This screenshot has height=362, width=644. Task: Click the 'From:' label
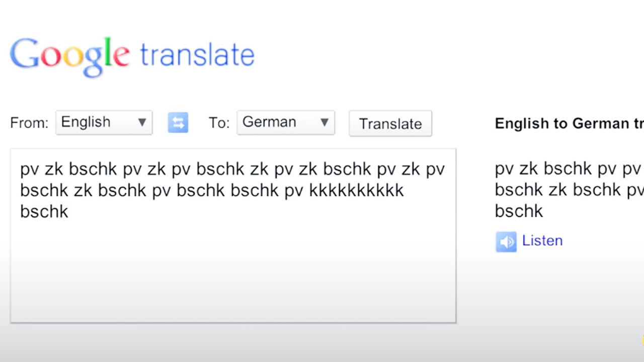pos(29,123)
